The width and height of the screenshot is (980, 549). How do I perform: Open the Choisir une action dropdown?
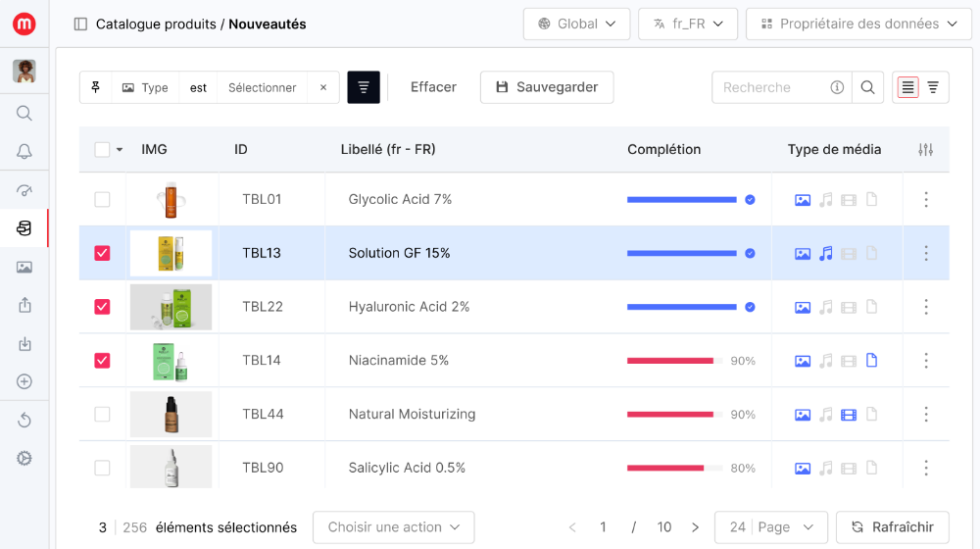(393, 527)
